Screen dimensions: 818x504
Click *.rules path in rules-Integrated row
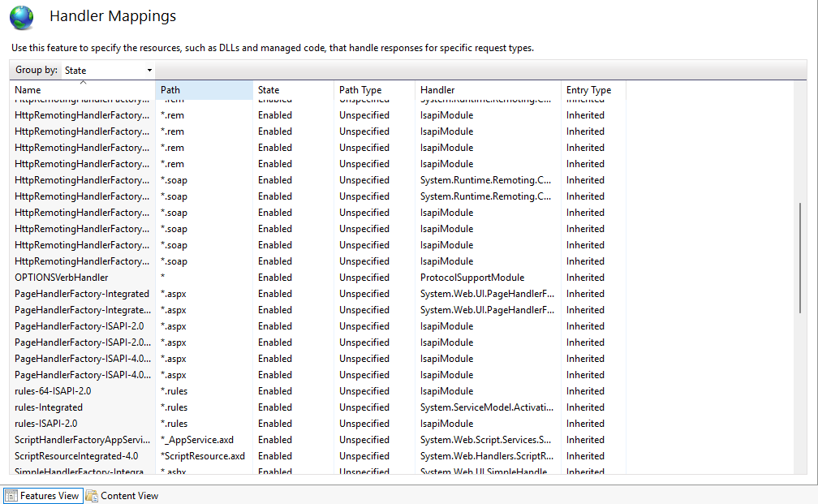pos(174,407)
